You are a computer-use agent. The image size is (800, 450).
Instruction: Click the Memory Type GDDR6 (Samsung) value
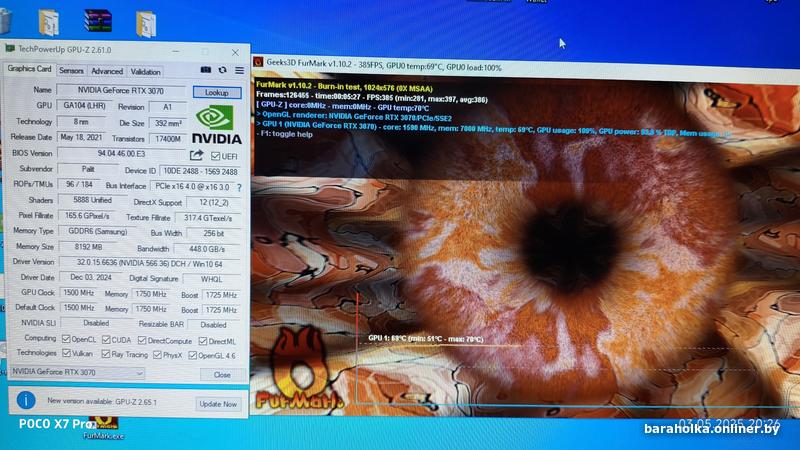(97, 232)
